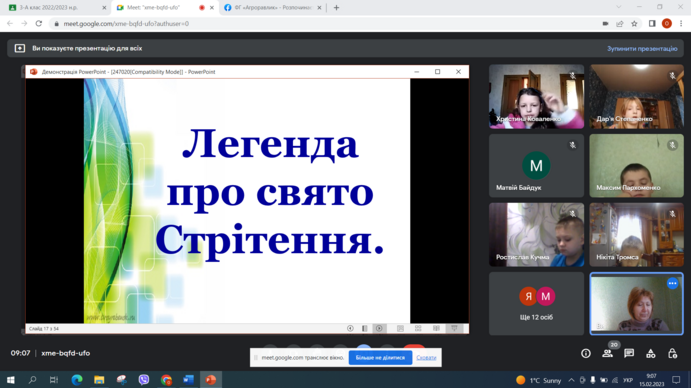Open File Explorer from taskbar
This screenshot has width=691, height=388.
(x=99, y=380)
